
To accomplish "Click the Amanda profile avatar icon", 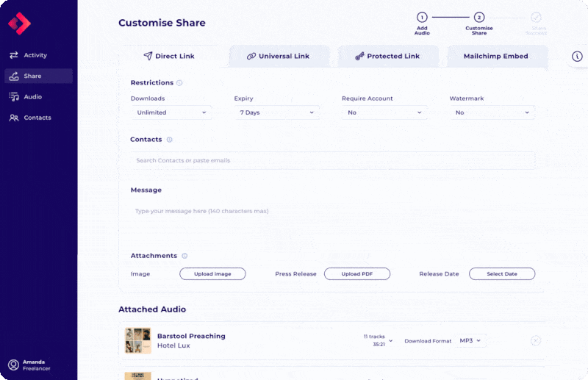I will click(13, 365).
